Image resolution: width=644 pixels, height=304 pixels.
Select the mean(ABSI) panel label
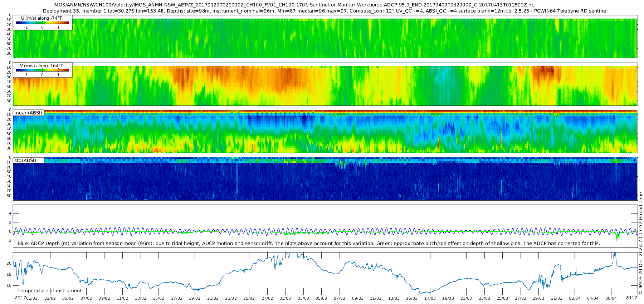[28, 113]
